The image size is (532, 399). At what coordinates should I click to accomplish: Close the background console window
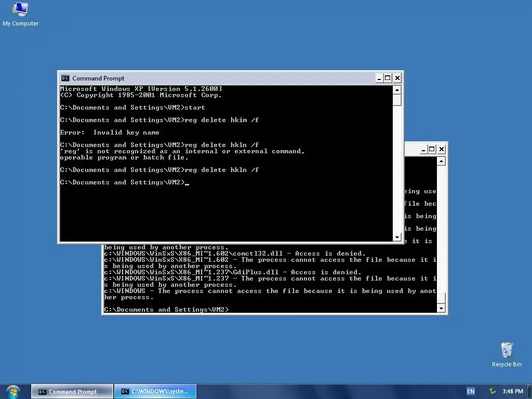442,149
